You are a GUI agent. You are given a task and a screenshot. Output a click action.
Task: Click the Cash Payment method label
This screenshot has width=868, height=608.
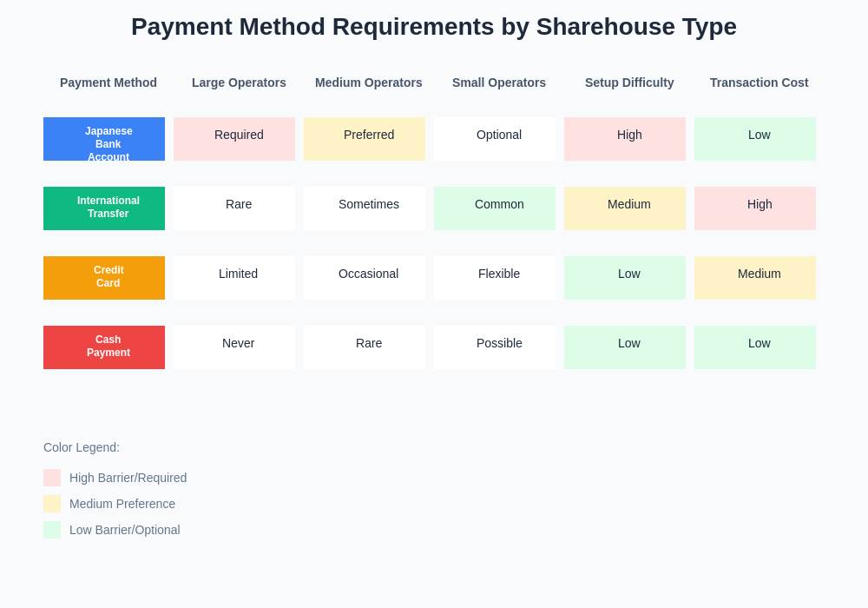(104, 347)
